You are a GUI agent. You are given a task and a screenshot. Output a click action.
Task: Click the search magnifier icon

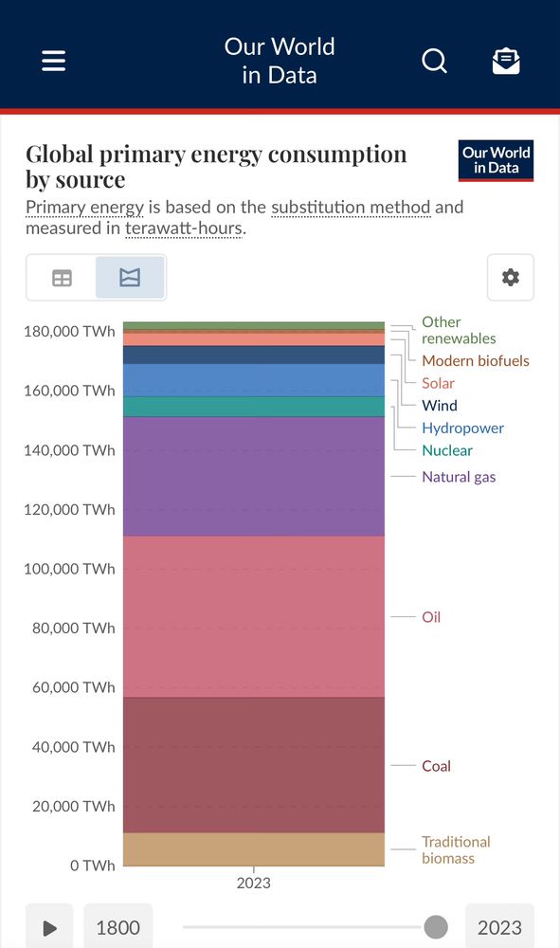434,61
